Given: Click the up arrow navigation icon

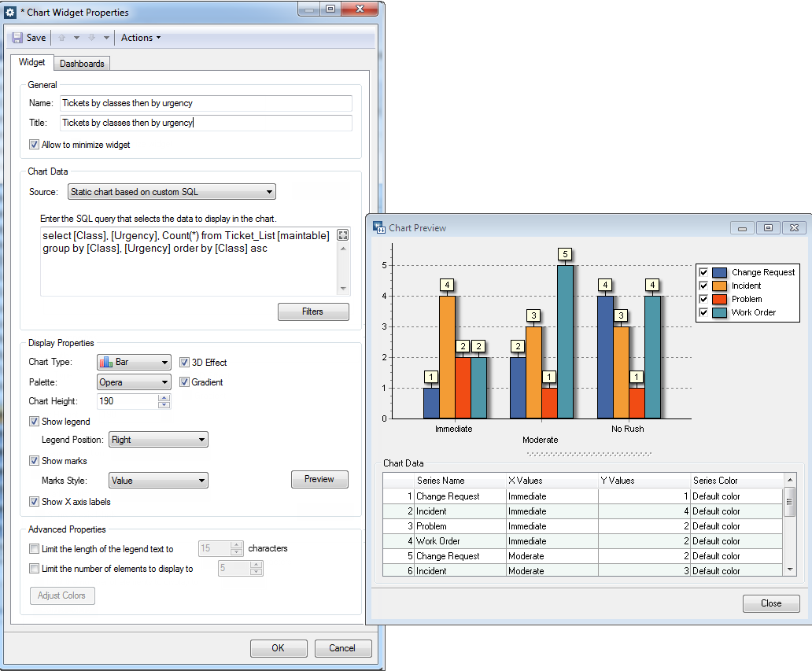Looking at the screenshot, I should click(x=62, y=38).
